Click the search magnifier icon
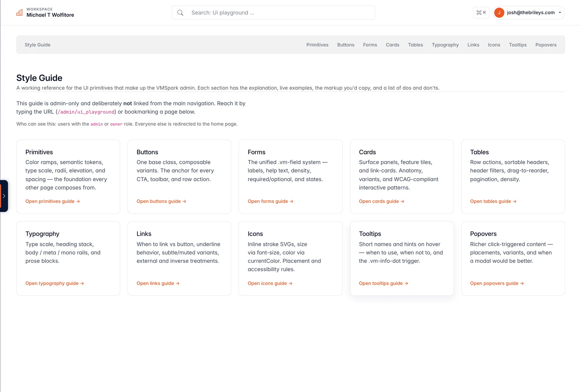The image size is (581, 392). [180, 13]
